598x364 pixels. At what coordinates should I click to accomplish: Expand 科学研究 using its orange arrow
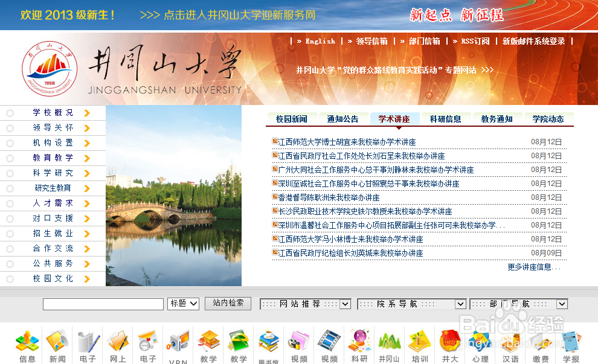87,173
